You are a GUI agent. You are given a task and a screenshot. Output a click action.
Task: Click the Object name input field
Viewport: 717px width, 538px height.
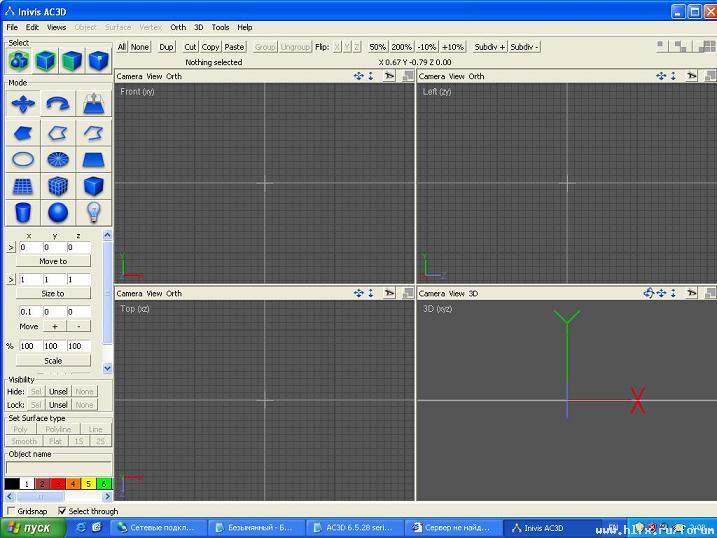tap(58, 467)
